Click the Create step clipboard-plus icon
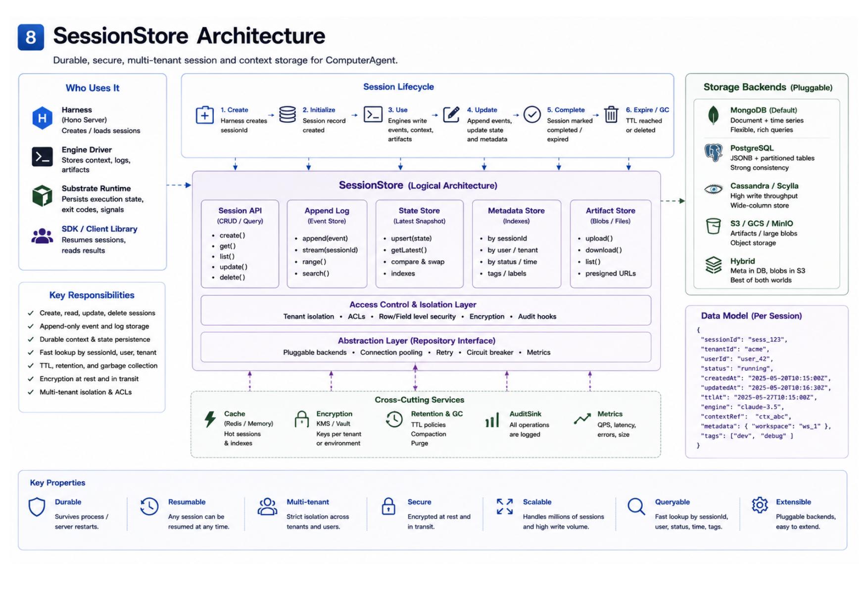This screenshot has height=614, width=868. click(204, 115)
